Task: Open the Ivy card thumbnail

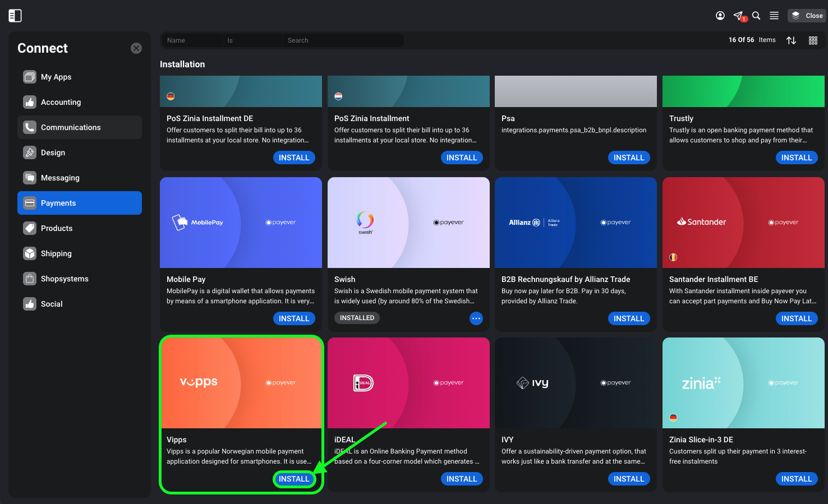Action: pyautogui.click(x=576, y=383)
